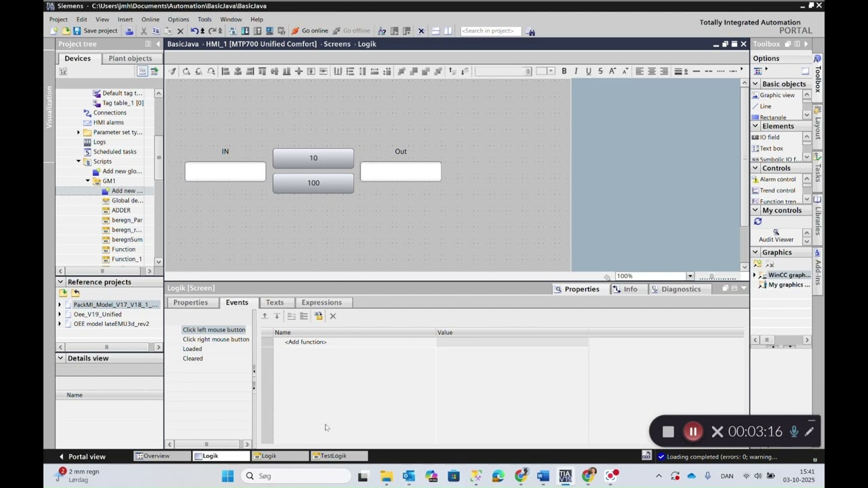Image resolution: width=868 pixels, height=488 pixels.
Task: Collapse the Graphics toolbox section
Action: click(x=755, y=252)
